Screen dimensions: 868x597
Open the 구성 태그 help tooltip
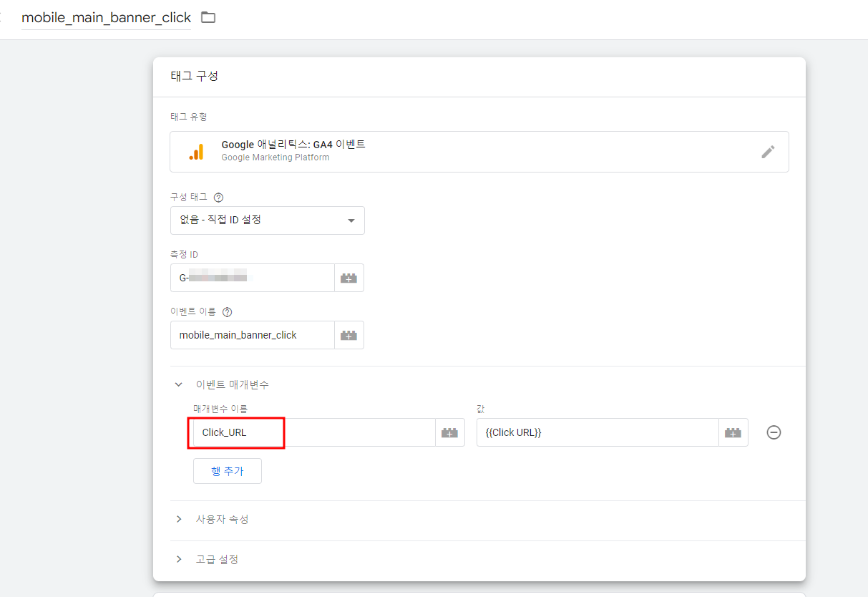click(219, 197)
